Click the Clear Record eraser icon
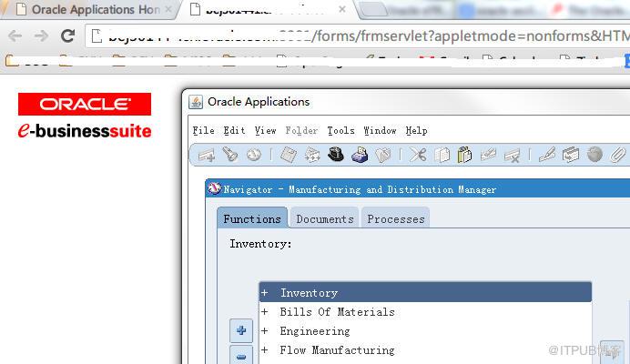The height and width of the screenshot is (364, 630). [488, 155]
